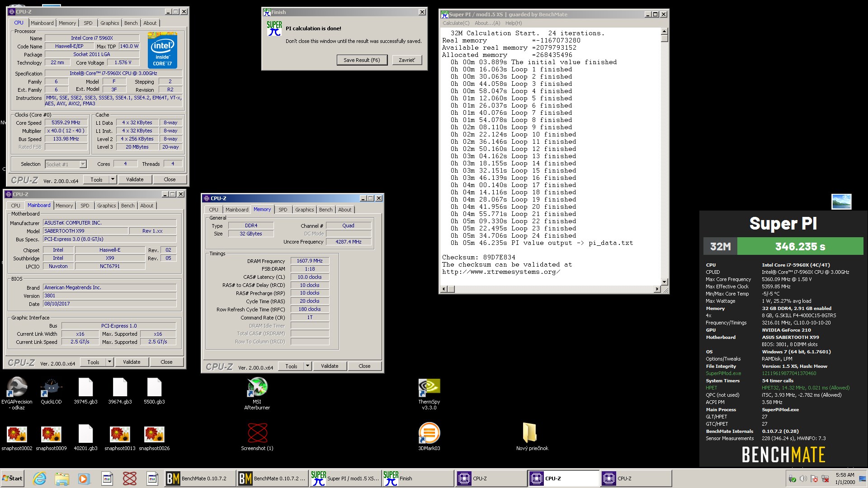Click the xtremesystems.org URL text
This screenshot has width=868, height=488.
pyautogui.click(x=501, y=272)
